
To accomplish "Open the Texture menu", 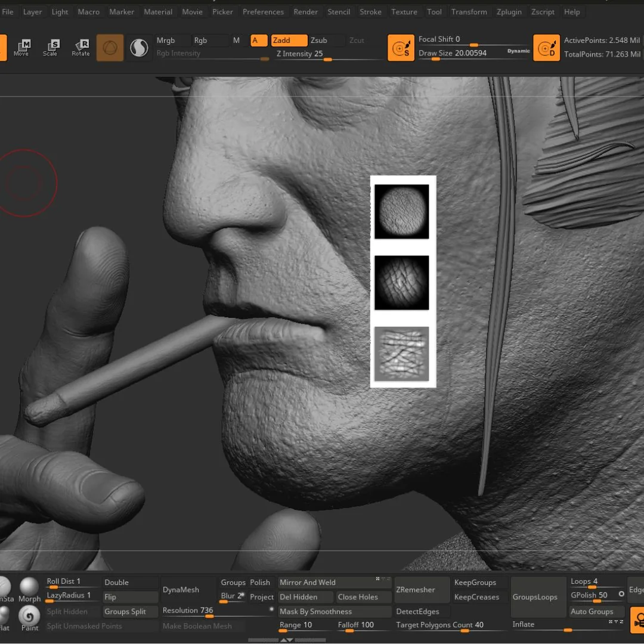I will click(404, 12).
